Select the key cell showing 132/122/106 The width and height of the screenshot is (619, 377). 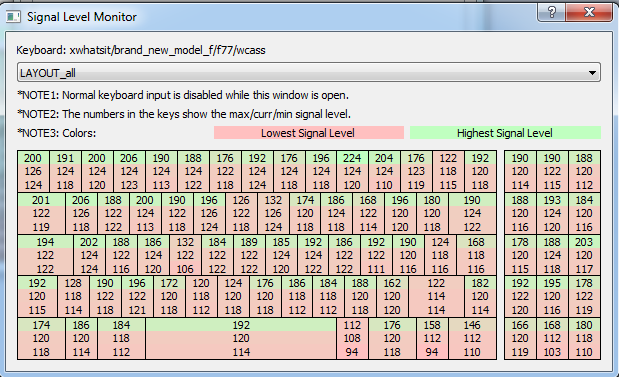(x=185, y=255)
